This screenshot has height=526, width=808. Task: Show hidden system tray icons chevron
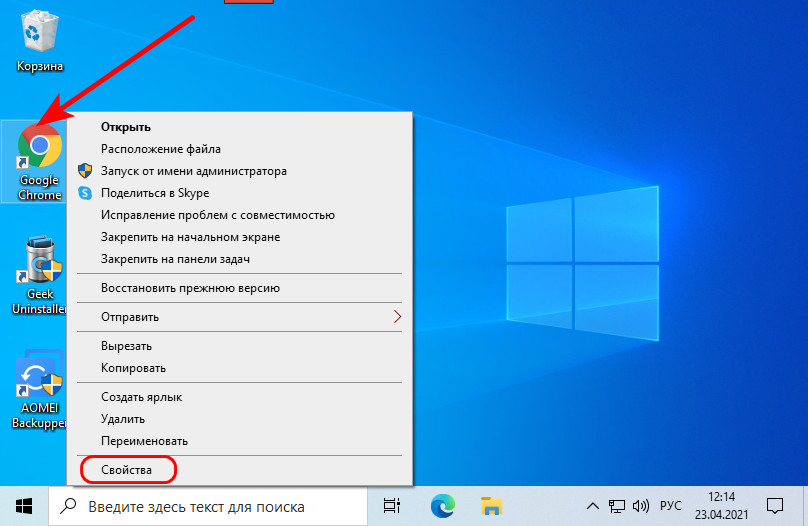(593, 505)
